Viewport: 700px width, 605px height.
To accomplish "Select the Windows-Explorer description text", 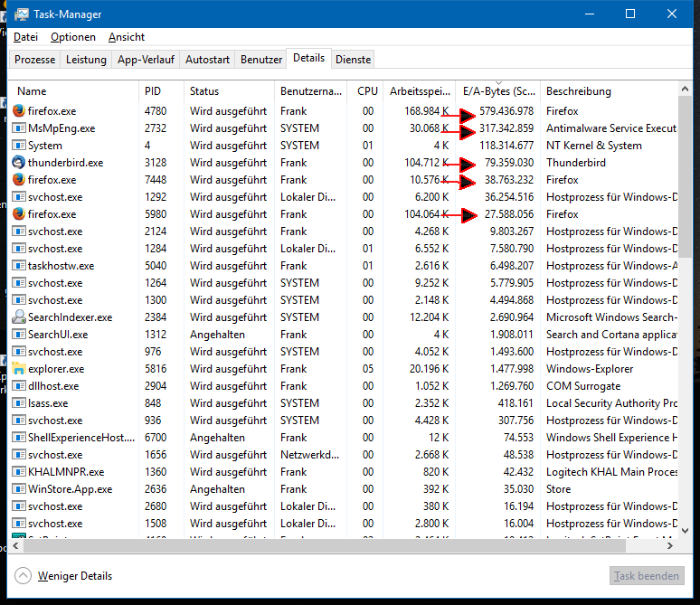I will (x=590, y=369).
